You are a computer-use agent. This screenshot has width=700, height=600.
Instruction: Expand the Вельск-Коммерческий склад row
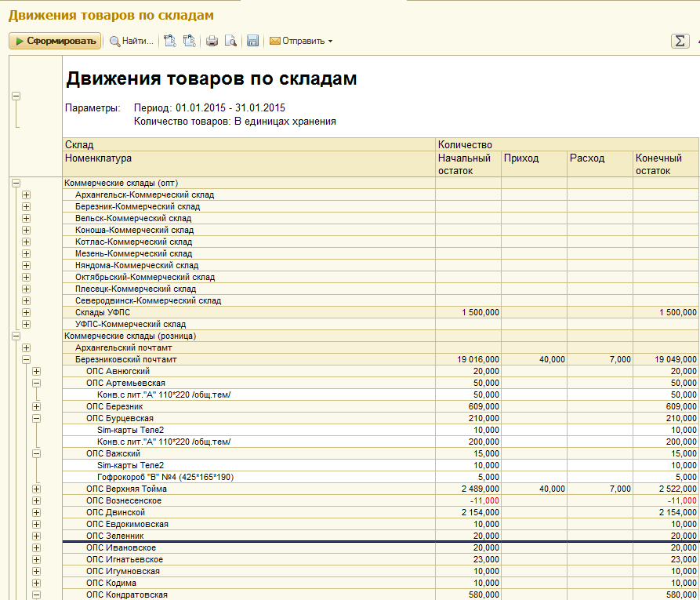[x=26, y=218]
